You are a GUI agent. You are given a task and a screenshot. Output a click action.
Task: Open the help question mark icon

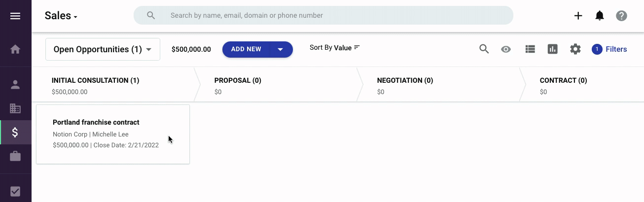pos(621,16)
